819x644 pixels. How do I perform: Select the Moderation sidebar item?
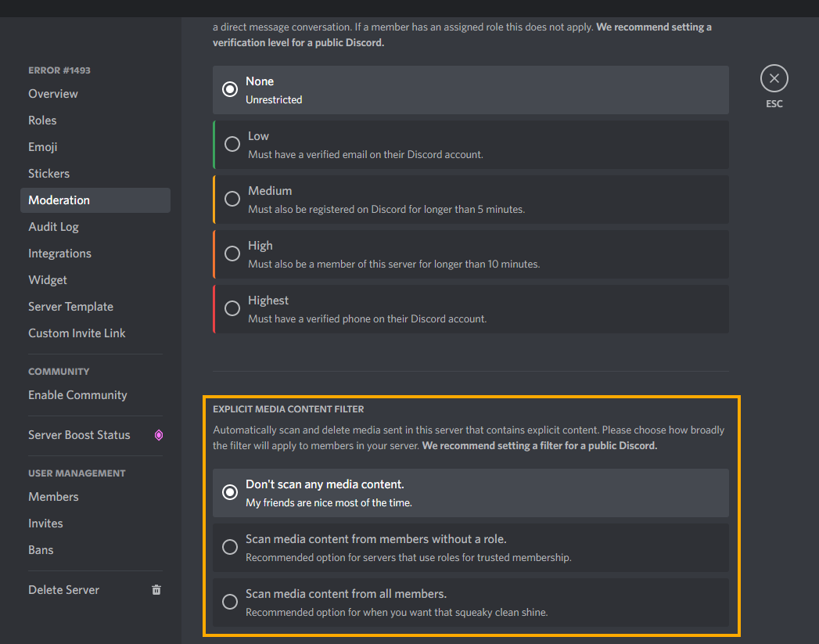(x=95, y=200)
